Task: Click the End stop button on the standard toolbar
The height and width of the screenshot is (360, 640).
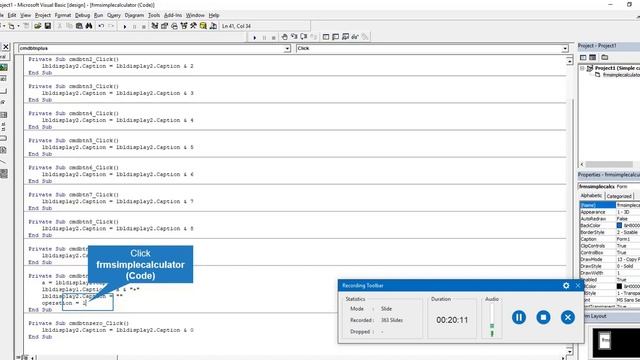Action: [144, 26]
